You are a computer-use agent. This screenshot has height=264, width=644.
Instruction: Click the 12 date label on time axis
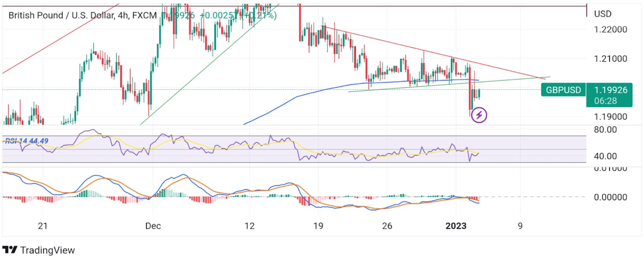pyautogui.click(x=249, y=226)
